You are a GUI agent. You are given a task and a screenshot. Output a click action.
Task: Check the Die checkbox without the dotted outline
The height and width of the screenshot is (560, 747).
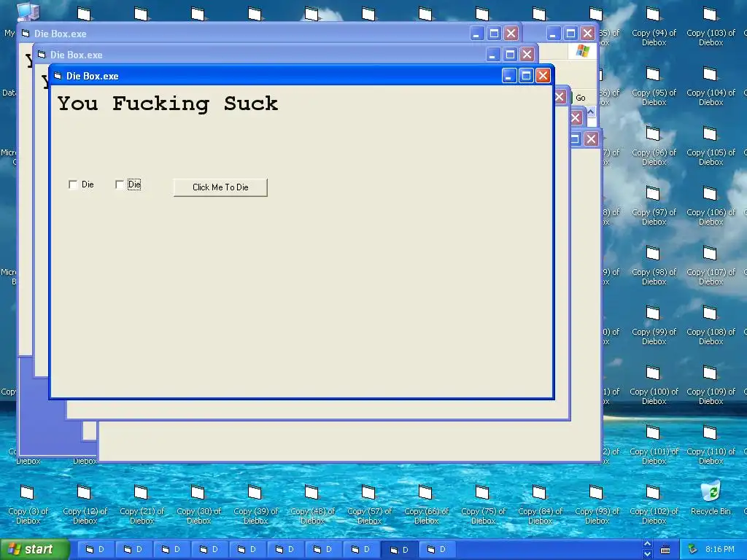(73, 184)
